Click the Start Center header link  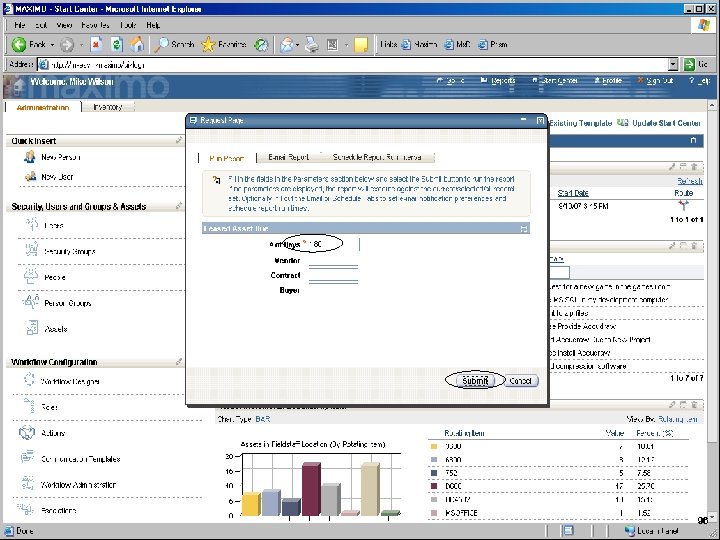(555, 81)
